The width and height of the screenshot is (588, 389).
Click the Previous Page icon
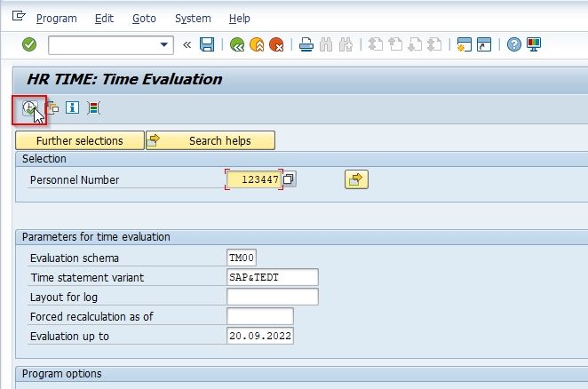point(395,44)
